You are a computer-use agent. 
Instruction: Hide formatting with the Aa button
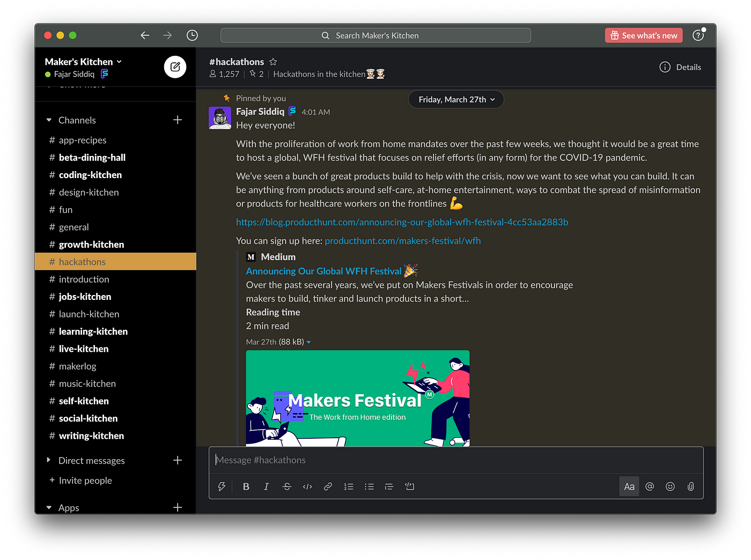(629, 487)
